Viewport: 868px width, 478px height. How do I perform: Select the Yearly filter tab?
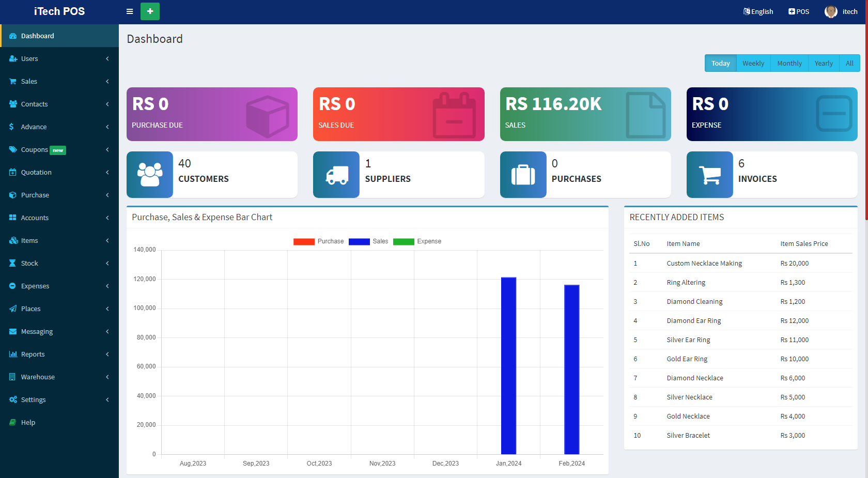823,64
